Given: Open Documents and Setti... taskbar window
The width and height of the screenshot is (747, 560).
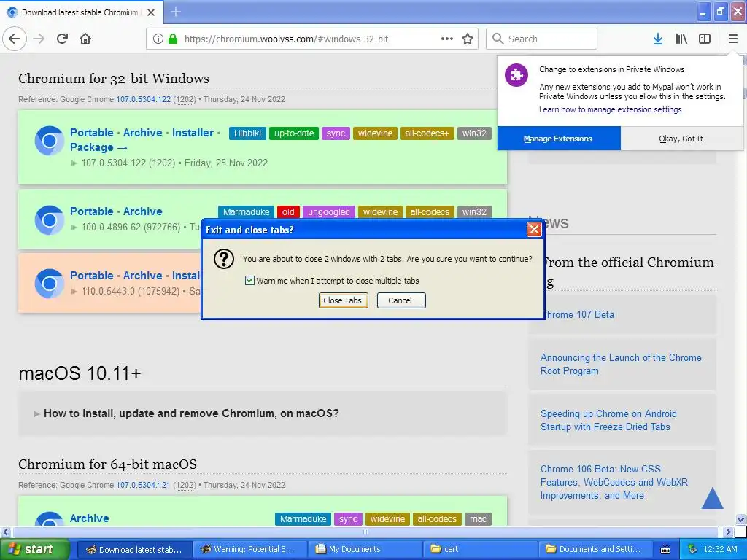Looking at the screenshot, I should click(x=597, y=550).
